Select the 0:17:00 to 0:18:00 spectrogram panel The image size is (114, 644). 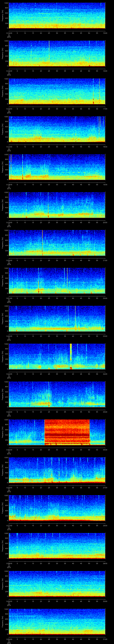(x=57, y=129)
